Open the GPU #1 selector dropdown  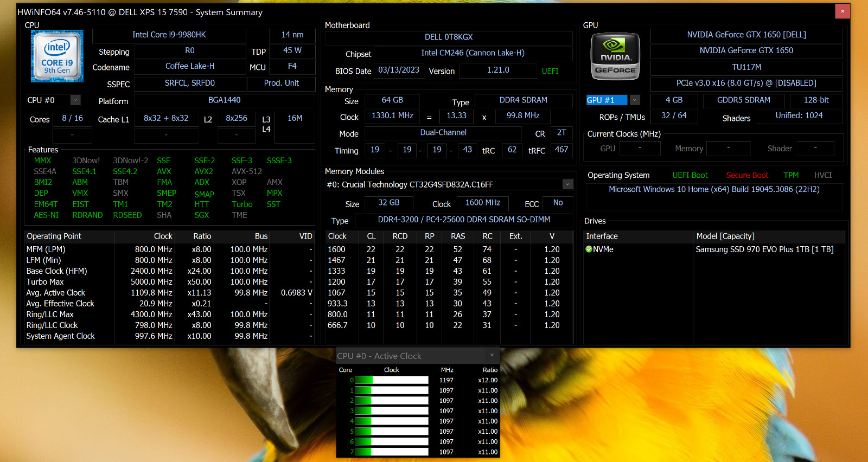[635, 100]
